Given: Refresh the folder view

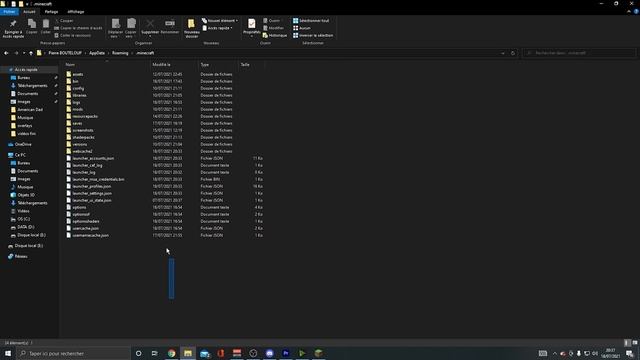Looking at the screenshot, I should pos(513,53).
